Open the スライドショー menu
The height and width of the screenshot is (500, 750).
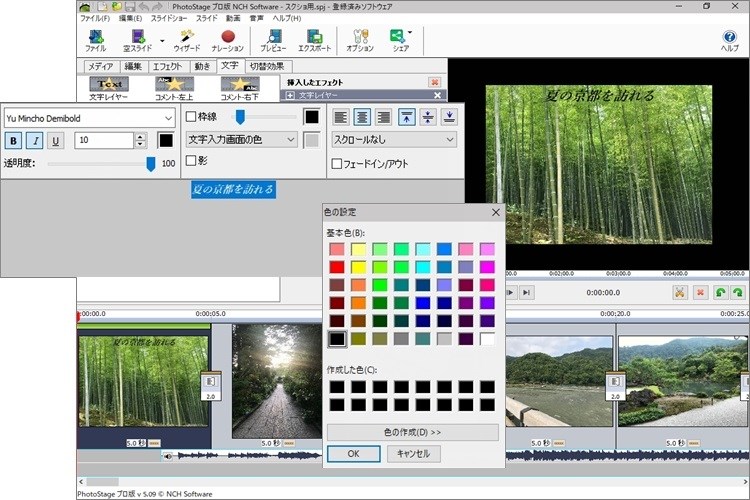169,18
